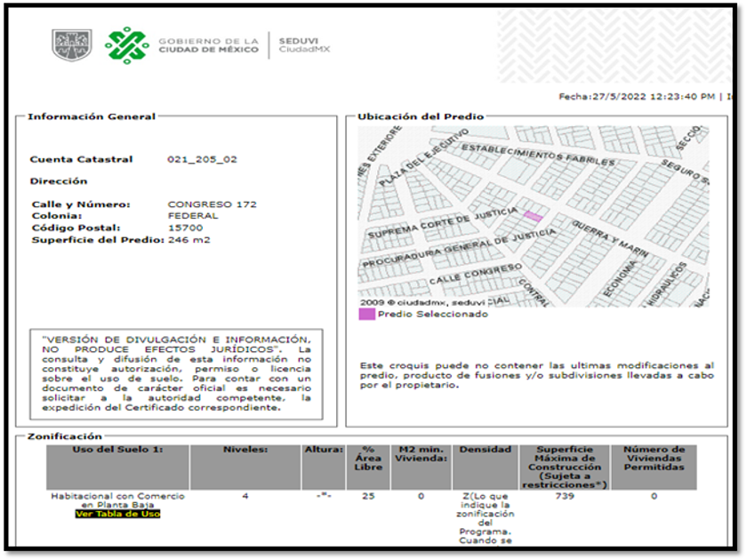
Task: Click the 'Cuenta Catastral' label
Action: pos(82,159)
